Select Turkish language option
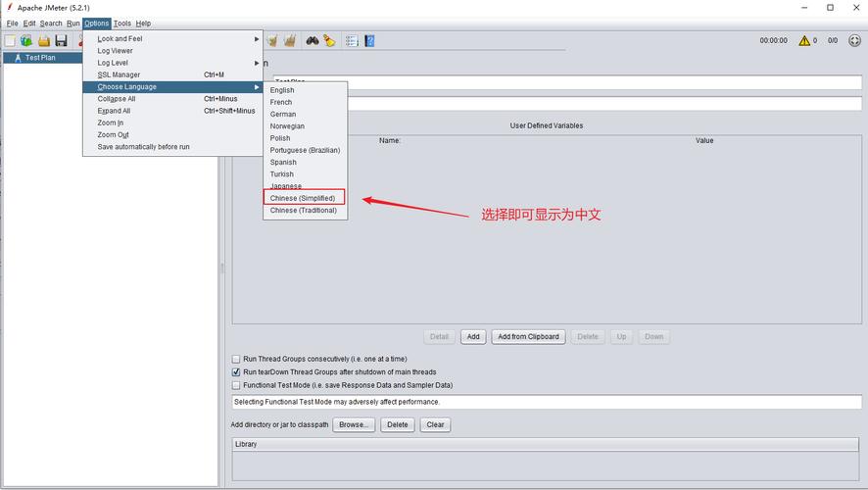 (305, 174)
